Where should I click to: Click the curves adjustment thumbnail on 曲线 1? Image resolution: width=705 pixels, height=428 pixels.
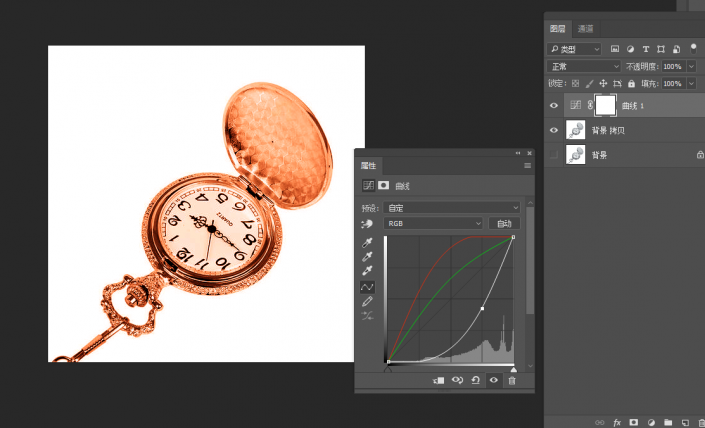pyautogui.click(x=576, y=105)
